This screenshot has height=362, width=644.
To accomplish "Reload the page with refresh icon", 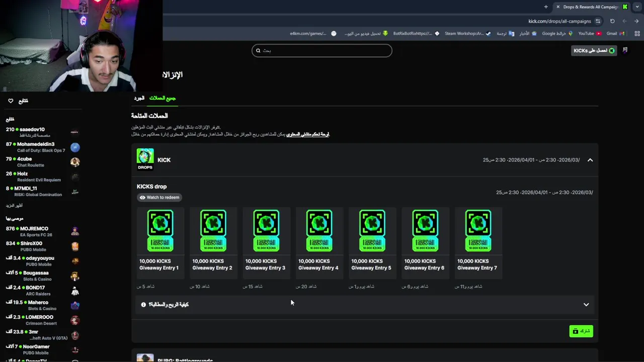I will point(612,21).
